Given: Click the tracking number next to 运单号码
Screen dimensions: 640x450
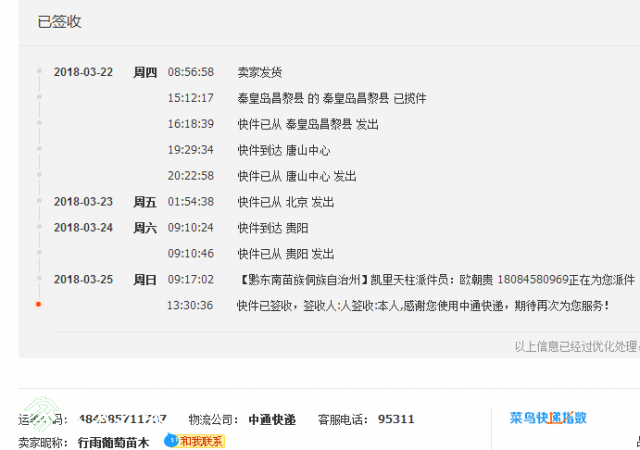Looking at the screenshot, I should coord(122,419).
